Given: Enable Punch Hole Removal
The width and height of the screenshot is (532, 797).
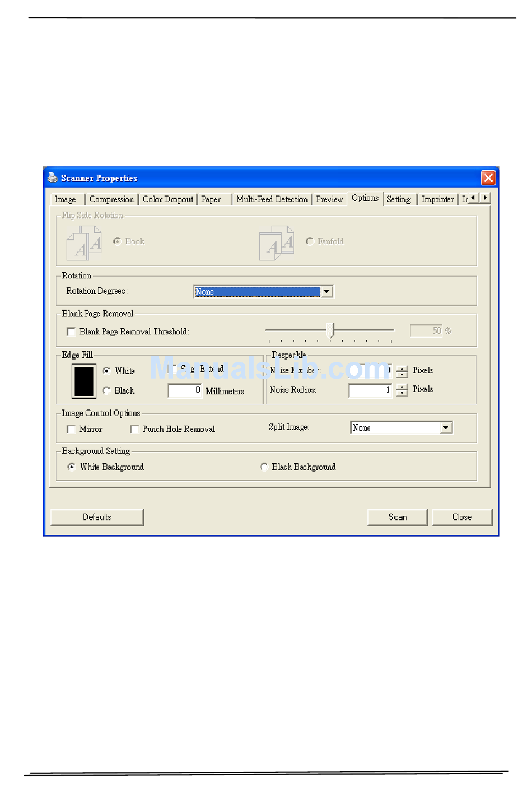Looking at the screenshot, I should 134,429.
